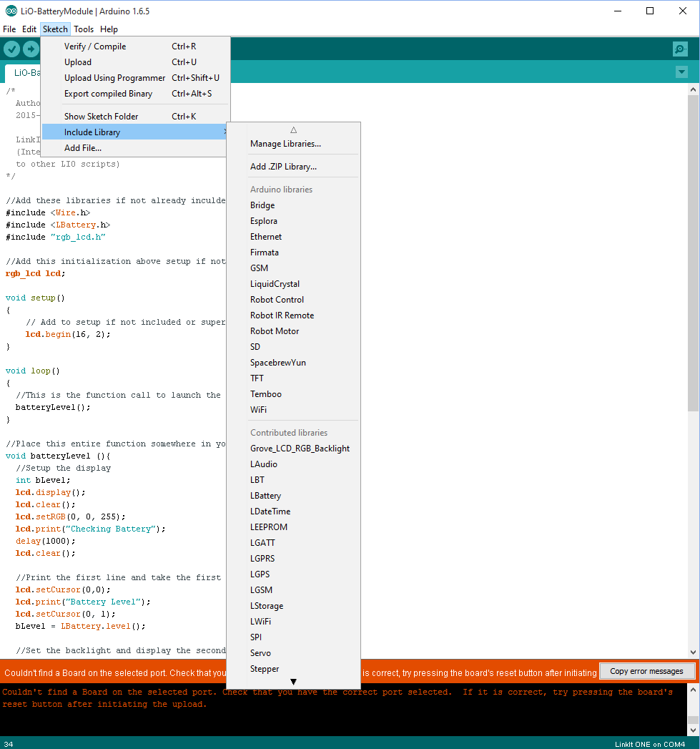
Task: Click the Include Library menu item
Action: 134,132
